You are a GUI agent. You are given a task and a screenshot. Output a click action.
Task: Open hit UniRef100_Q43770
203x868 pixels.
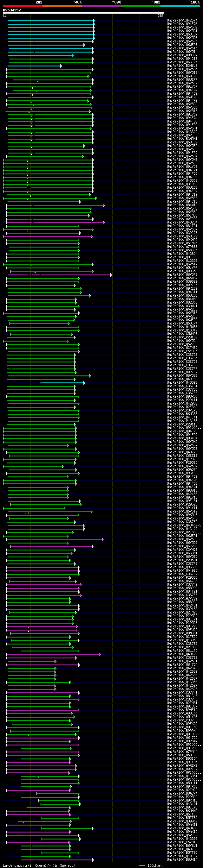(x=182, y=452)
